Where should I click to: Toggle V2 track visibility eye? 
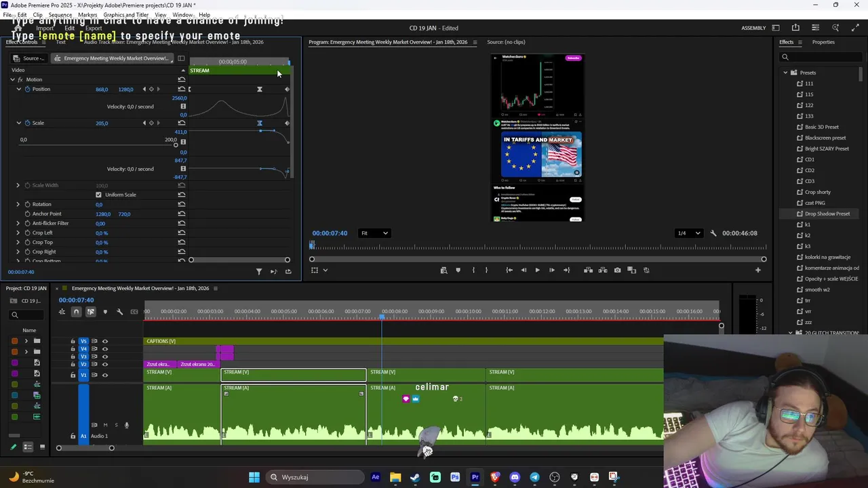(104, 365)
